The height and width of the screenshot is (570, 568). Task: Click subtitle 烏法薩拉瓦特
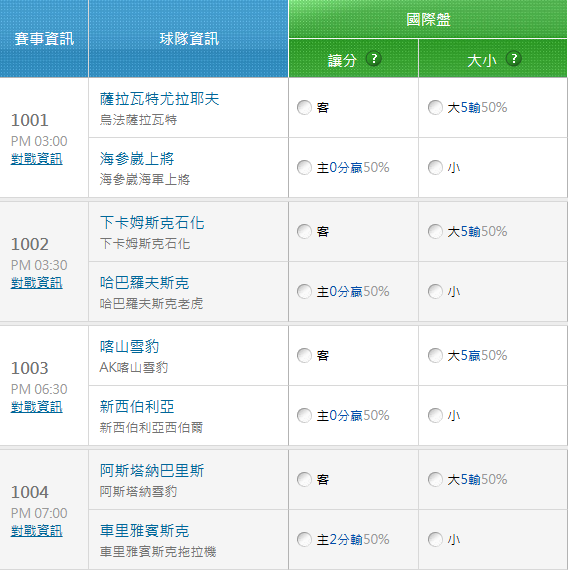coord(139,120)
